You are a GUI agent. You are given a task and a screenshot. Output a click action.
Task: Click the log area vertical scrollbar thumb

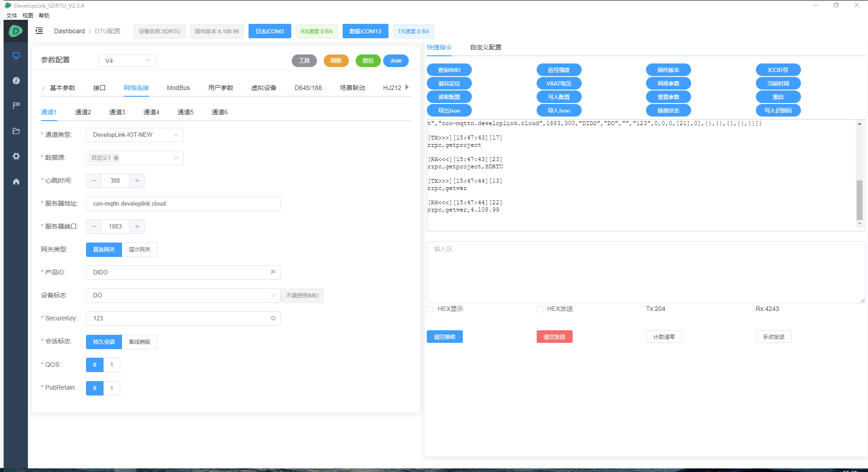(859, 200)
